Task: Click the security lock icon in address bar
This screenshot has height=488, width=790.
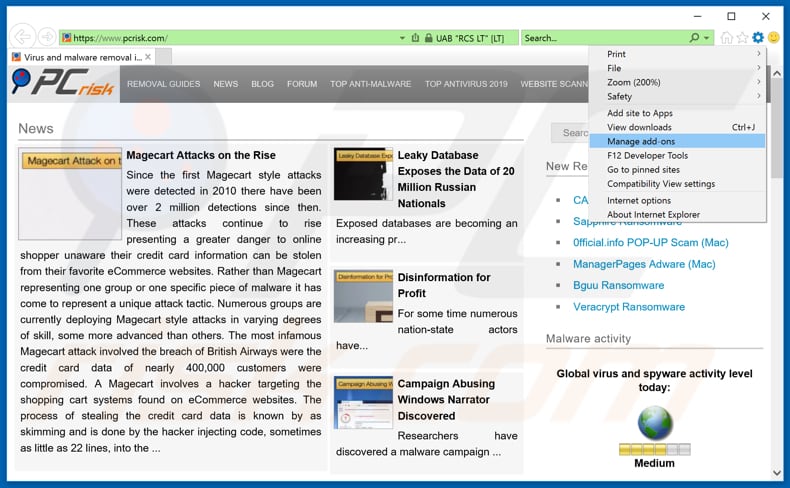Action: [428, 38]
